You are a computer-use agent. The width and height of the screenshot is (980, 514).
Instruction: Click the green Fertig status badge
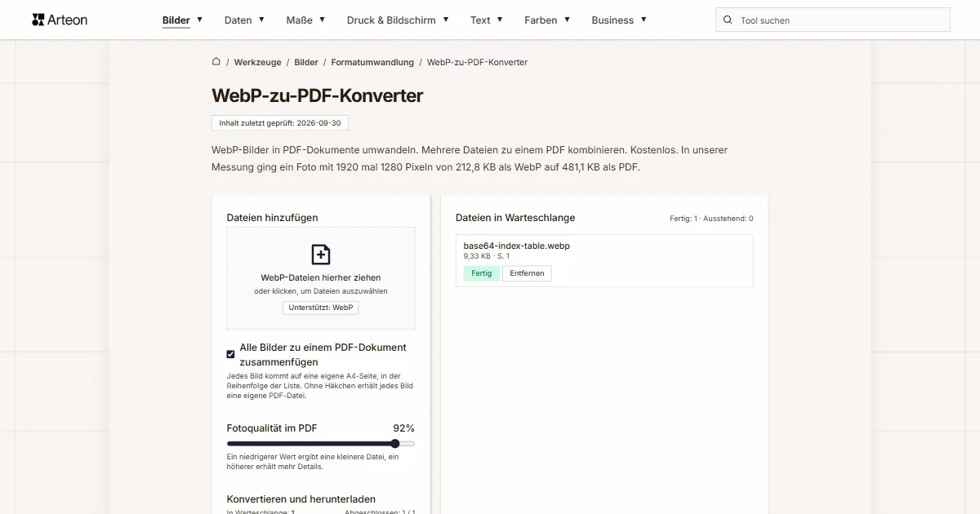pyautogui.click(x=482, y=273)
